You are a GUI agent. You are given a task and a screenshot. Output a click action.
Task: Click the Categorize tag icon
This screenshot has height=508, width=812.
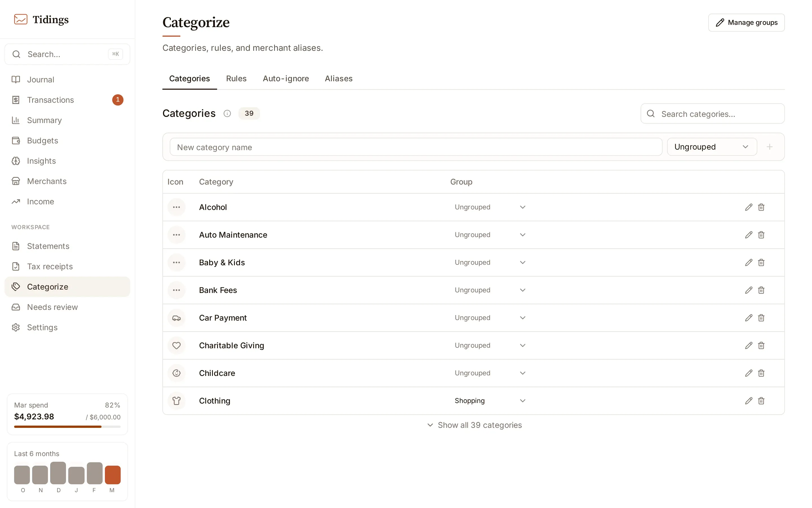(x=16, y=286)
